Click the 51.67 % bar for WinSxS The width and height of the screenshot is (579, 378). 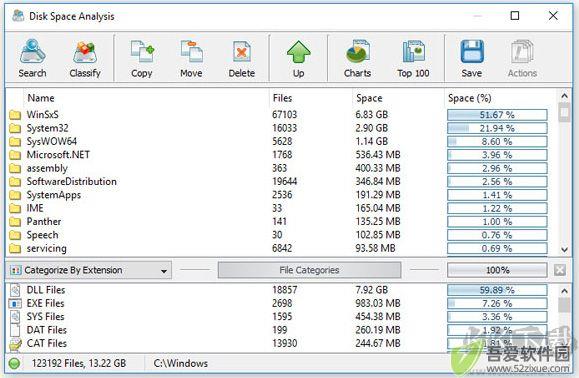tap(497, 115)
